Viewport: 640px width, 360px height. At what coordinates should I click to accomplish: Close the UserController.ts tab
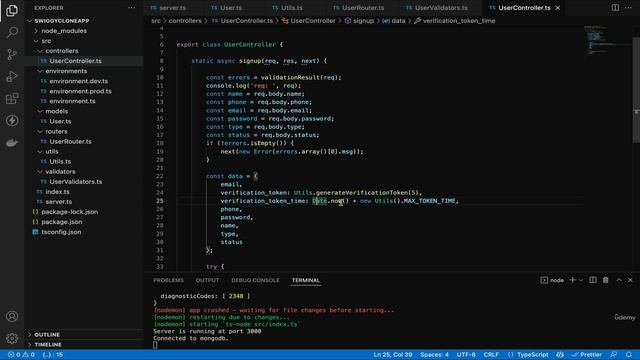coord(558,8)
